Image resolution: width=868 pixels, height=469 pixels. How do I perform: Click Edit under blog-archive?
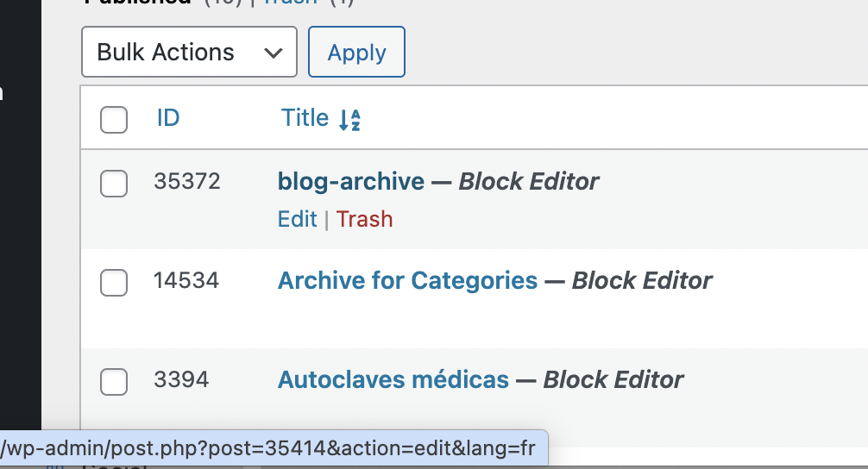(x=298, y=219)
